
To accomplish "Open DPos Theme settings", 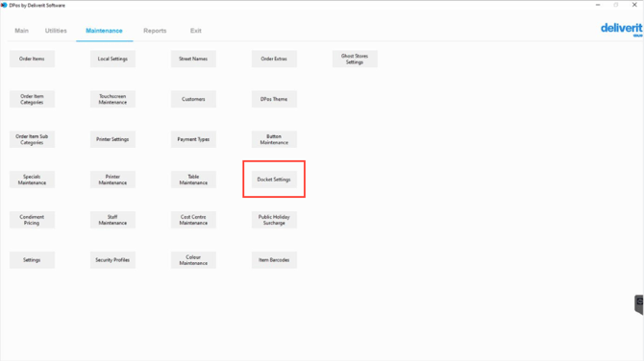I will point(274,99).
